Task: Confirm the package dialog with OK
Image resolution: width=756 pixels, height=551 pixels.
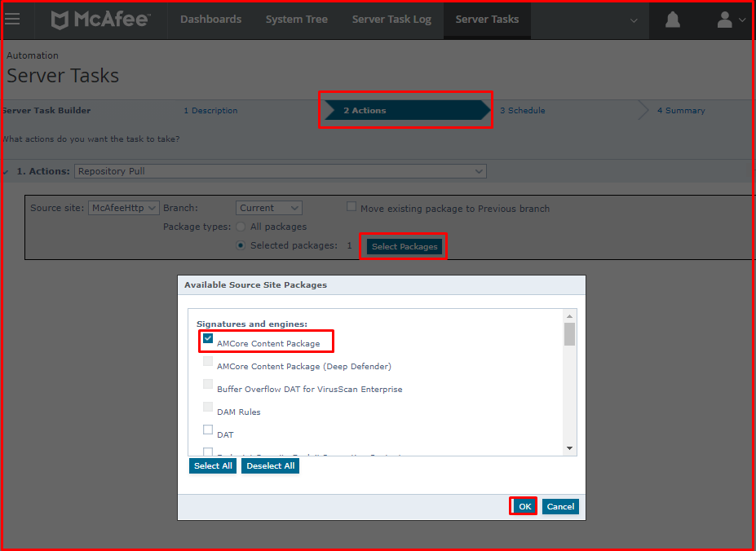Action: (x=524, y=506)
